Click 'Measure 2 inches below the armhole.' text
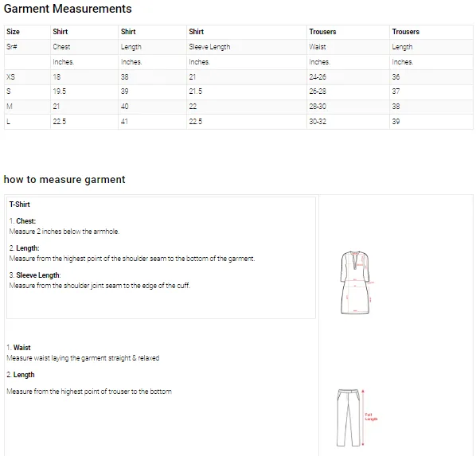Screen dimensions: 476x456 (64, 232)
